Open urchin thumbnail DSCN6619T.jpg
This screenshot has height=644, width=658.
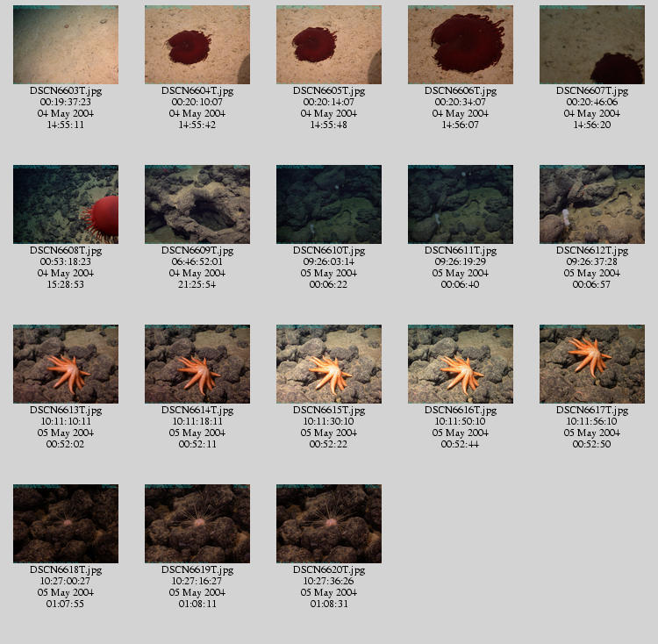pos(197,524)
